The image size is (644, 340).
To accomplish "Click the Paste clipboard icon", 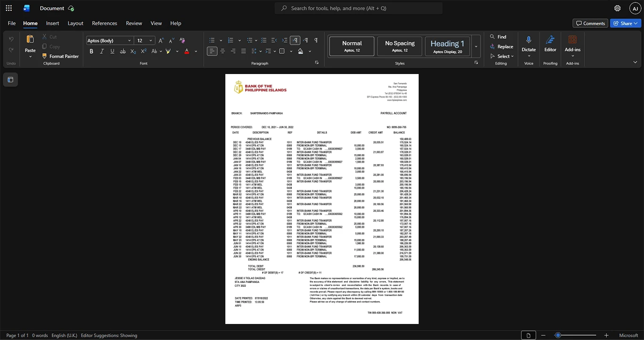I will click(30, 39).
